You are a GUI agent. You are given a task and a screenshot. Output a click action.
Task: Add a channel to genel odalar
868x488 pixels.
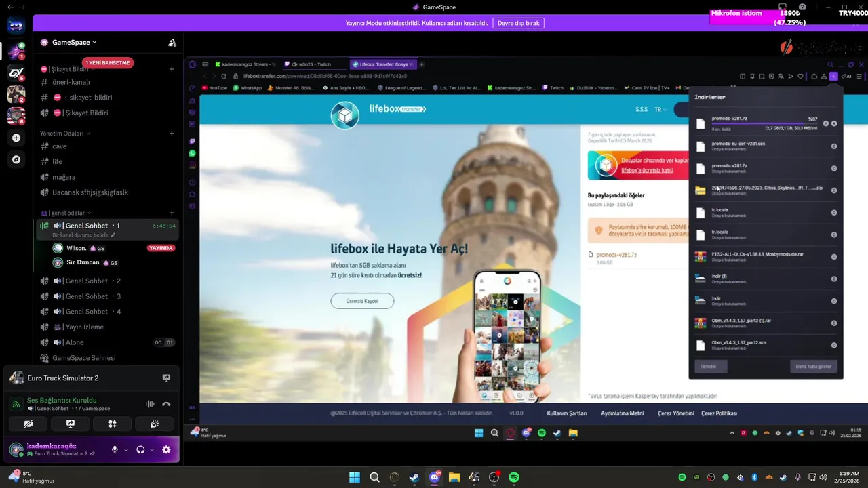point(172,213)
